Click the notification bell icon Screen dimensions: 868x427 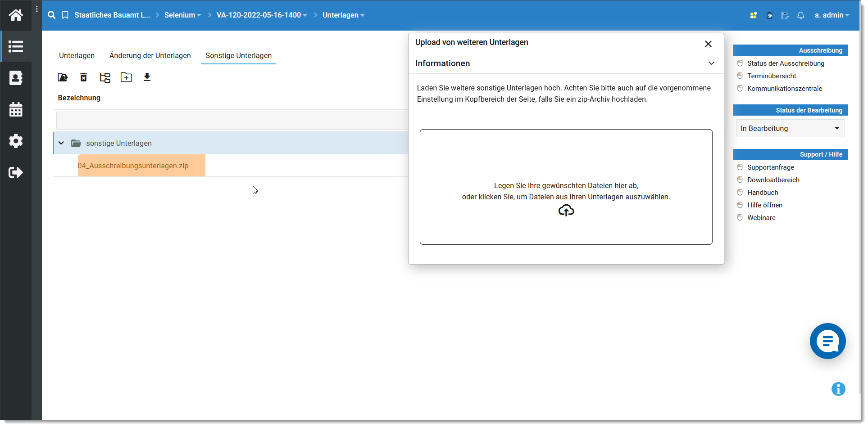click(800, 15)
